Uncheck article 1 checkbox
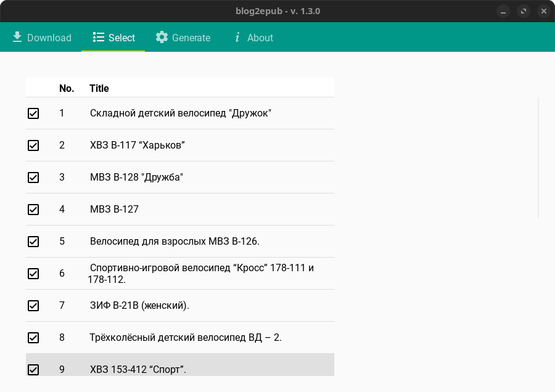The image size is (555, 392). point(33,113)
